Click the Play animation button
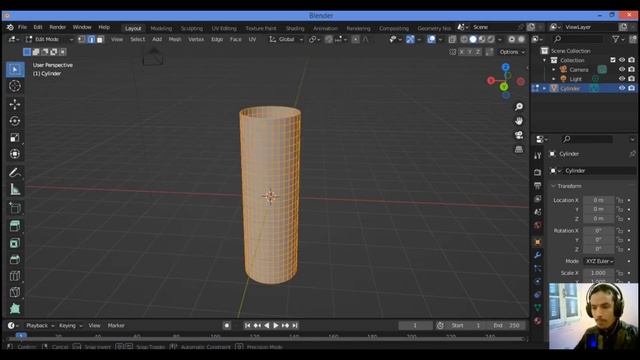Image resolution: width=640 pixels, height=360 pixels. [276, 325]
